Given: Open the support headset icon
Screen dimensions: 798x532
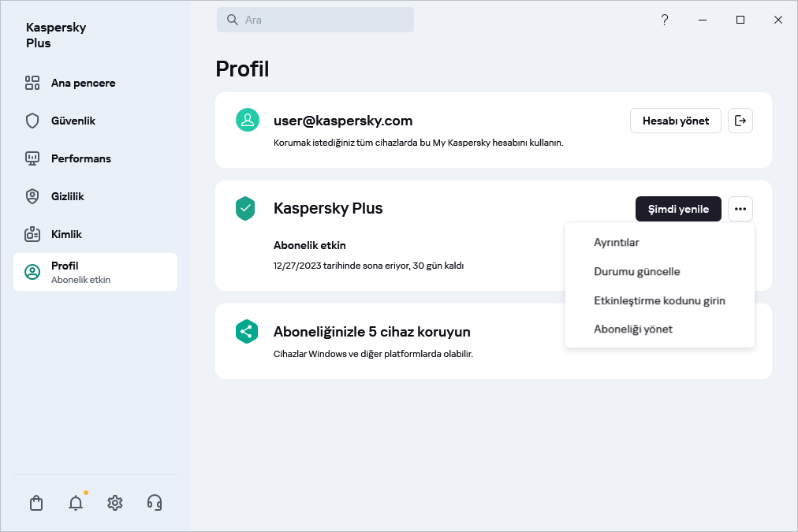Looking at the screenshot, I should (x=155, y=503).
